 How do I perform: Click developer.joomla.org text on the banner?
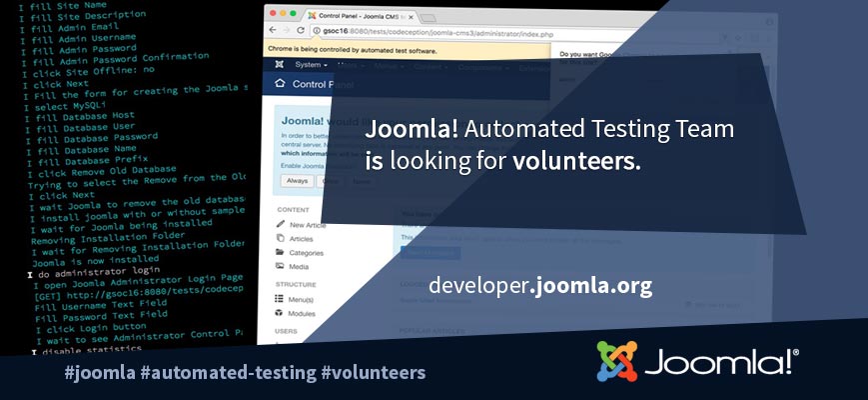(x=540, y=285)
